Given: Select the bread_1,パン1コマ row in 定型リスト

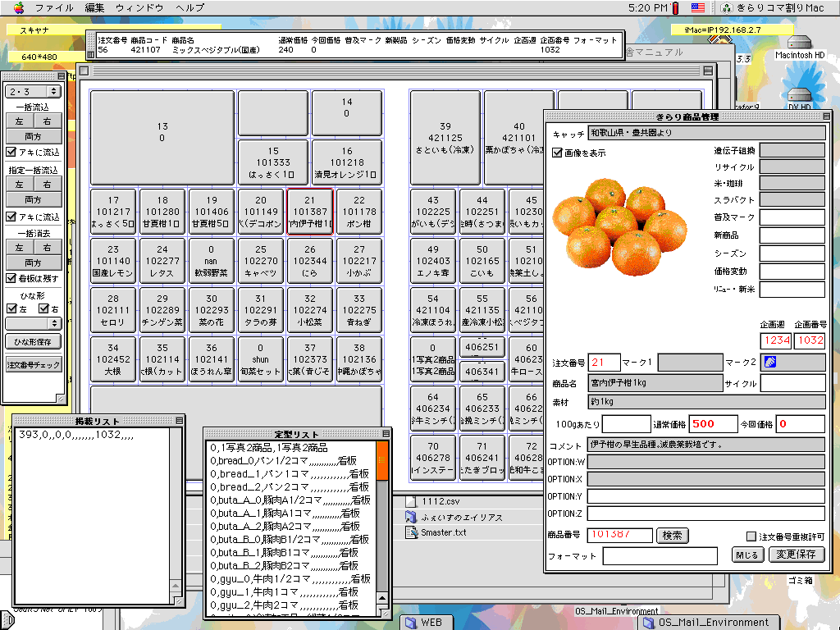Looking at the screenshot, I should point(290,474).
